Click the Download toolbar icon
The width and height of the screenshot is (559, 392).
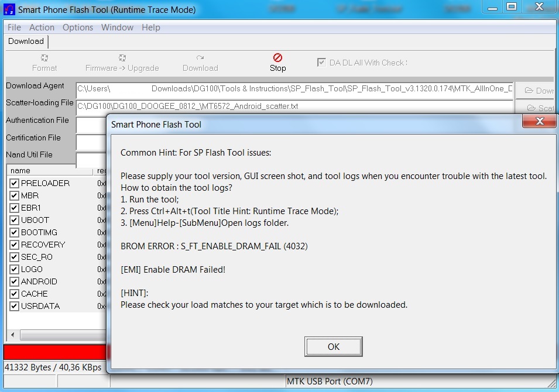point(200,58)
